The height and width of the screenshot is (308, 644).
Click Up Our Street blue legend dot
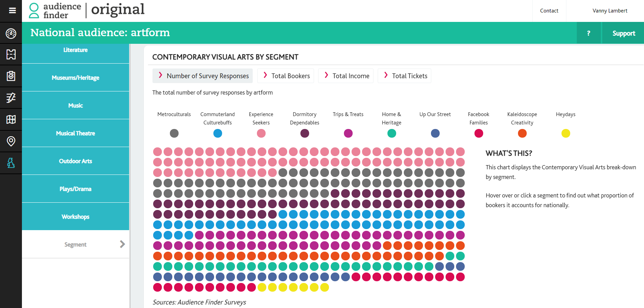pyautogui.click(x=435, y=133)
